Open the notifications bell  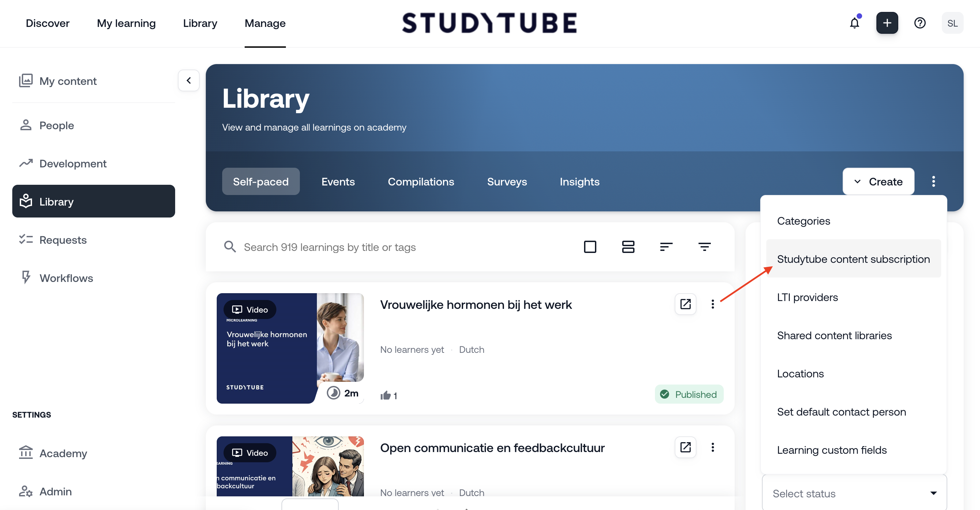point(854,23)
